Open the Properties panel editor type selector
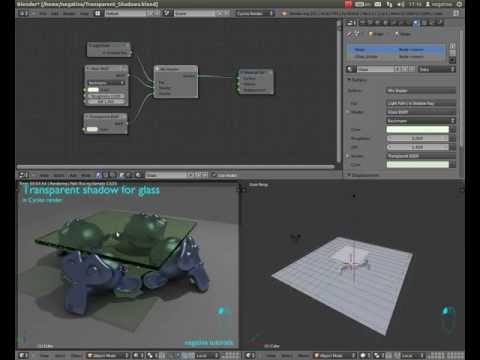The height and width of the screenshot is (360, 480). point(350,23)
